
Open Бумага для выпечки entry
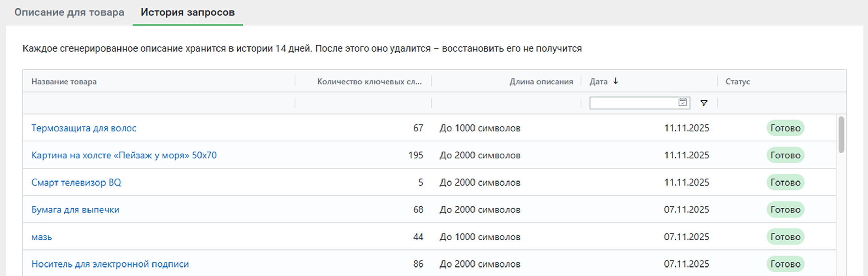click(x=75, y=210)
